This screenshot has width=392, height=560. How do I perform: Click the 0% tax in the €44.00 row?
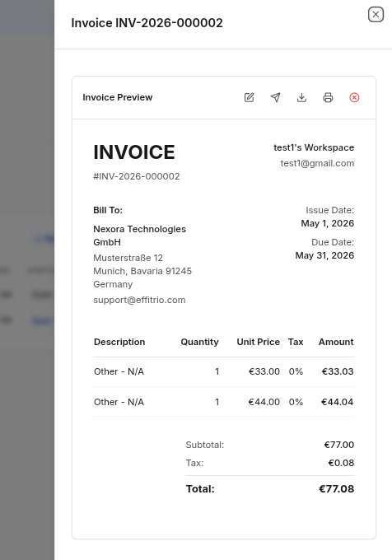pos(296,402)
